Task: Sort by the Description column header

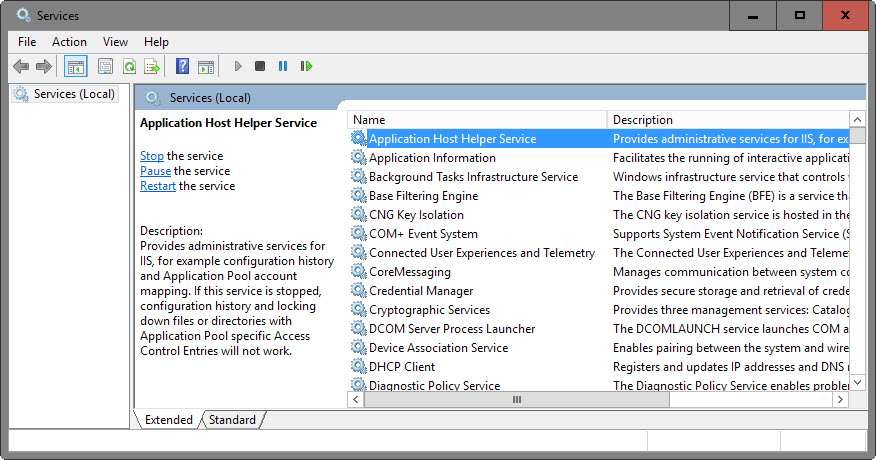Action: click(728, 120)
